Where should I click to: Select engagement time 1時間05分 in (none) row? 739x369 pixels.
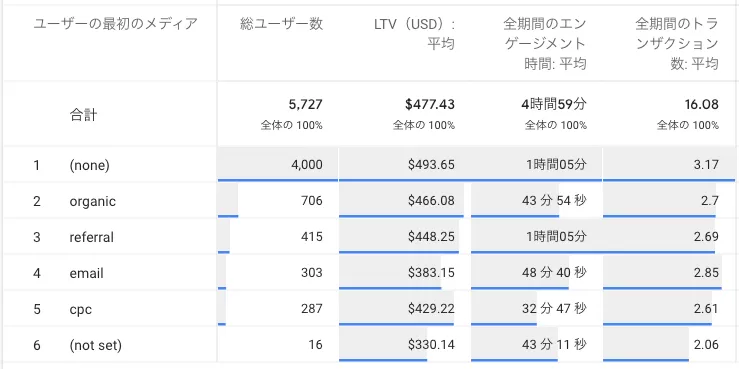tap(556, 164)
